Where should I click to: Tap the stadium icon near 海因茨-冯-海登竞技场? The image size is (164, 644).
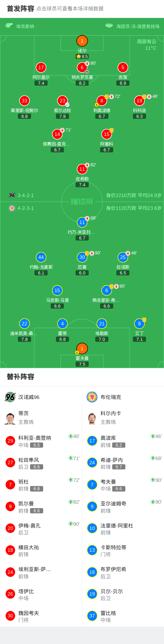pos(109,26)
